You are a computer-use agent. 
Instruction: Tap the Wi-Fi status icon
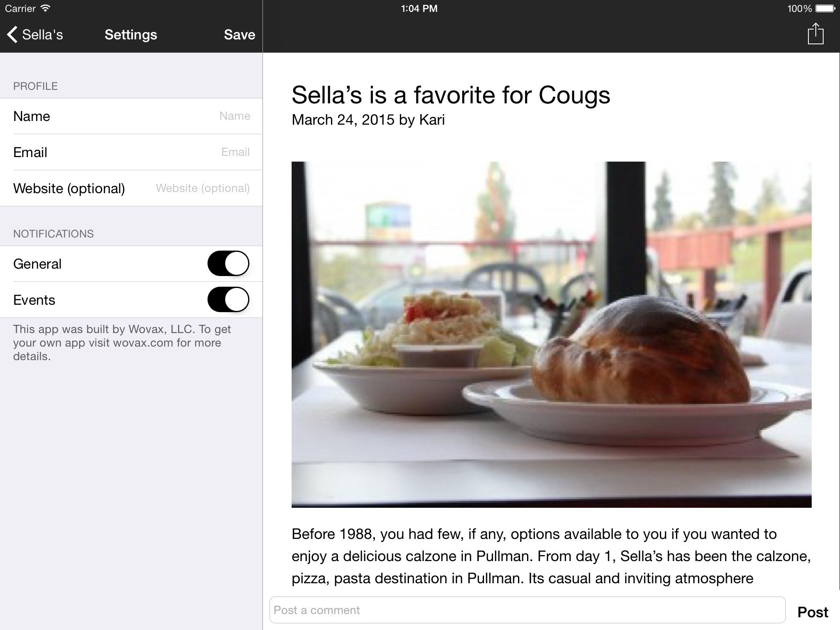46,8
